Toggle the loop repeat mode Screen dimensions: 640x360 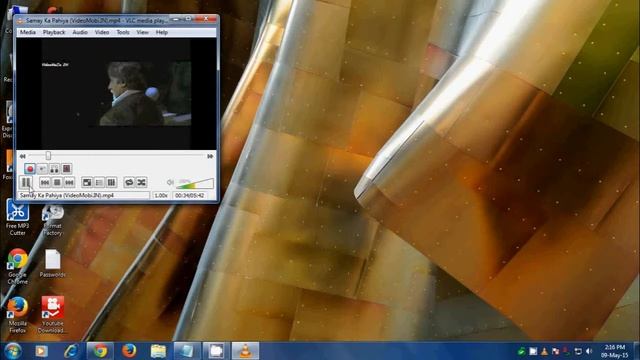coord(129,182)
